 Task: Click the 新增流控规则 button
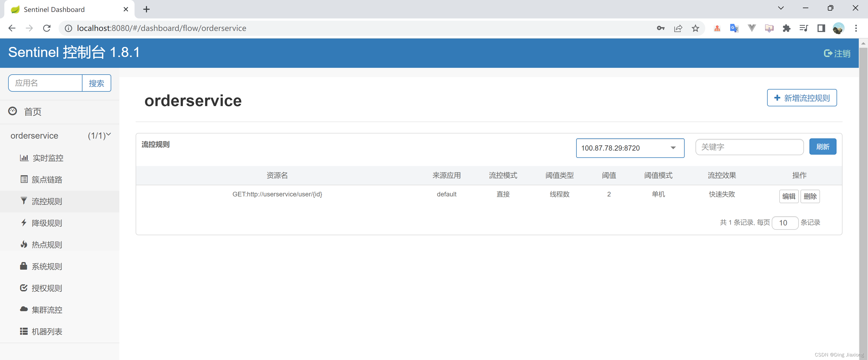tap(802, 98)
